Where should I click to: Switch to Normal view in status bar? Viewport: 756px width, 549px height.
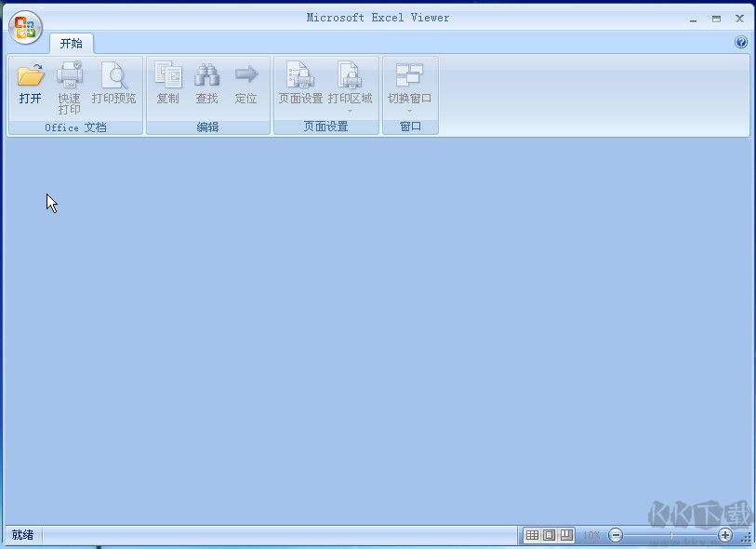[533, 534]
